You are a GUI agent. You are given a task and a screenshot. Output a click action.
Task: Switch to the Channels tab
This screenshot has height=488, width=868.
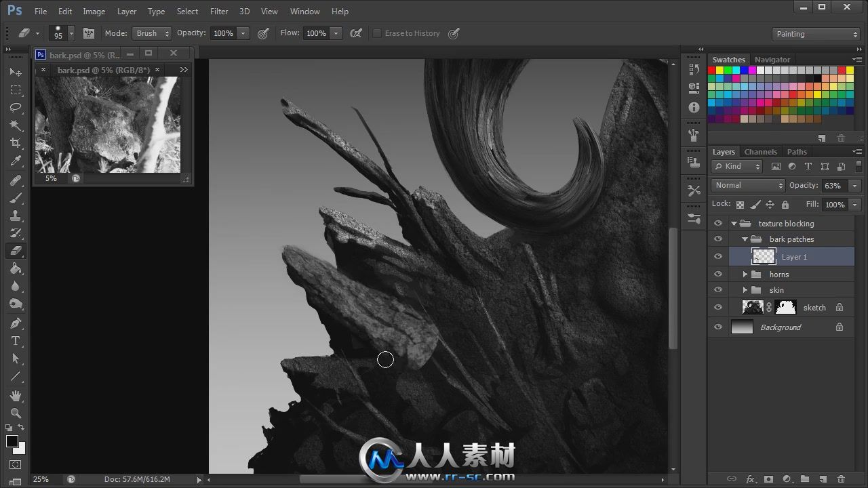pos(760,152)
